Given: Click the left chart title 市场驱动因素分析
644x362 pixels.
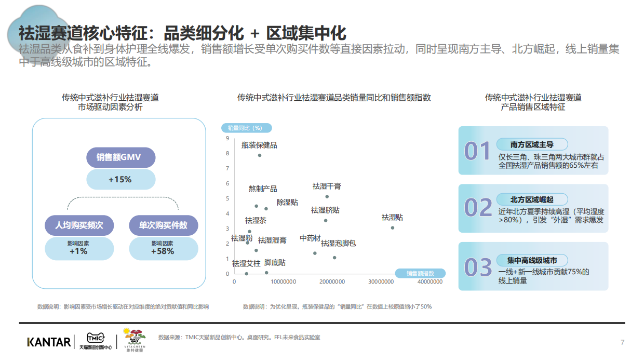Looking at the screenshot, I should point(110,107).
